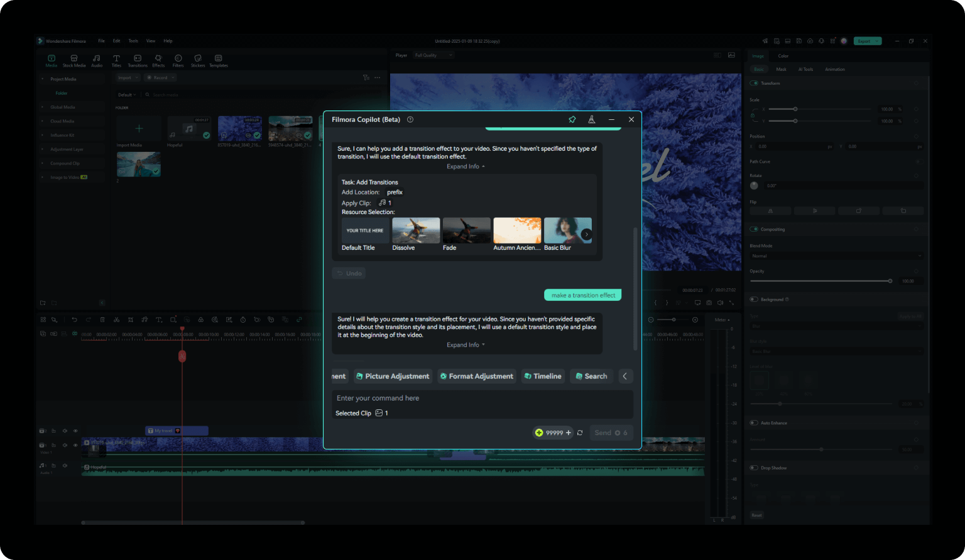Mute the Audio 1 track
The image size is (965, 560).
[65, 466]
